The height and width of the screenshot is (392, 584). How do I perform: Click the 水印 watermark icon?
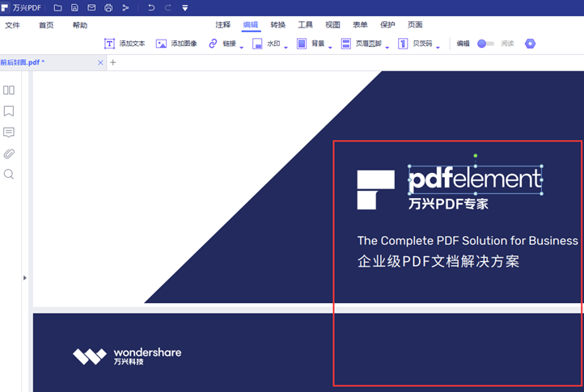(257, 44)
